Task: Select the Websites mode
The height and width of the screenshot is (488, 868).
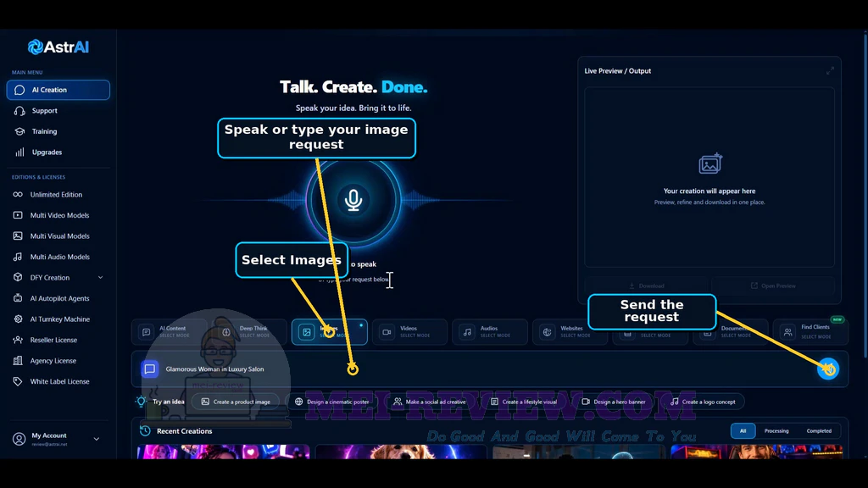Action: tap(570, 332)
